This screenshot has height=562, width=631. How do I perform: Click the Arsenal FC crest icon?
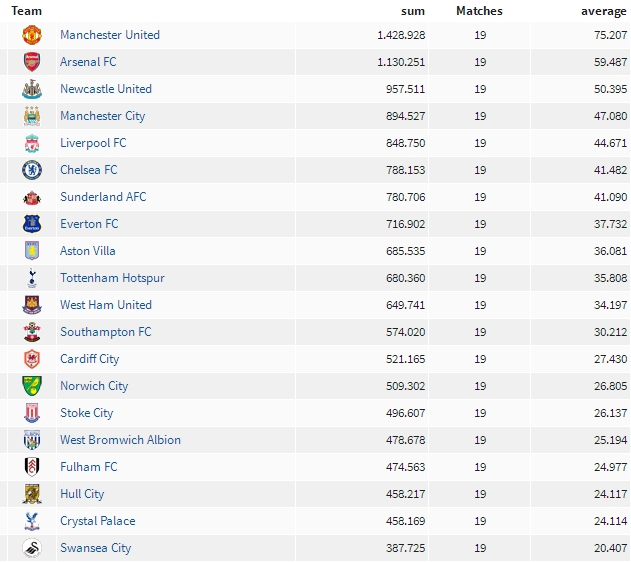click(x=32, y=62)
